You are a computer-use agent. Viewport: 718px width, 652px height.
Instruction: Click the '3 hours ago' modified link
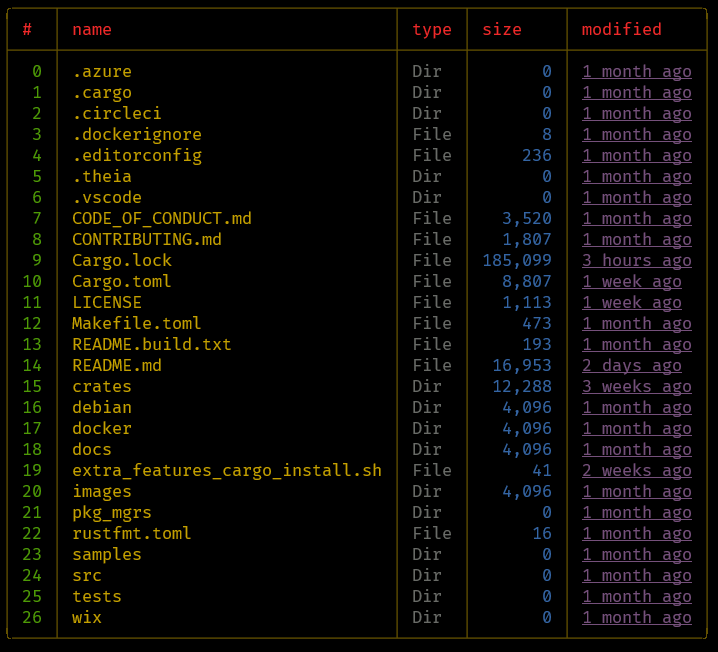click(636, 261)
